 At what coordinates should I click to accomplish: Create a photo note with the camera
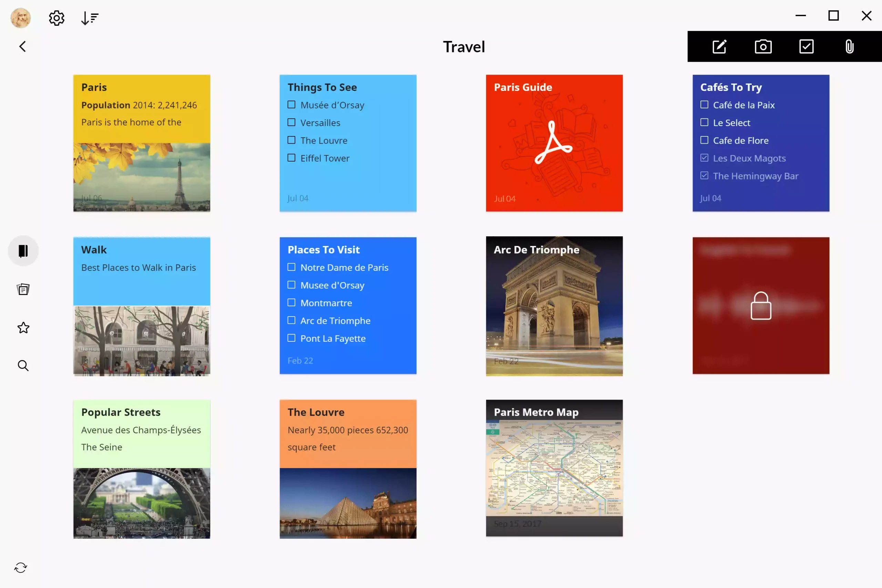(763, 46)
